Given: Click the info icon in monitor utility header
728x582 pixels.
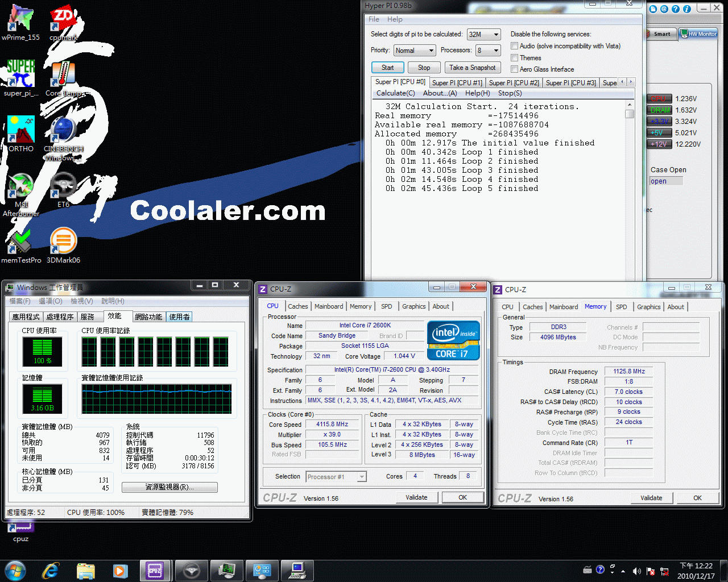Looking at the screenshot, I should (687, 9).
